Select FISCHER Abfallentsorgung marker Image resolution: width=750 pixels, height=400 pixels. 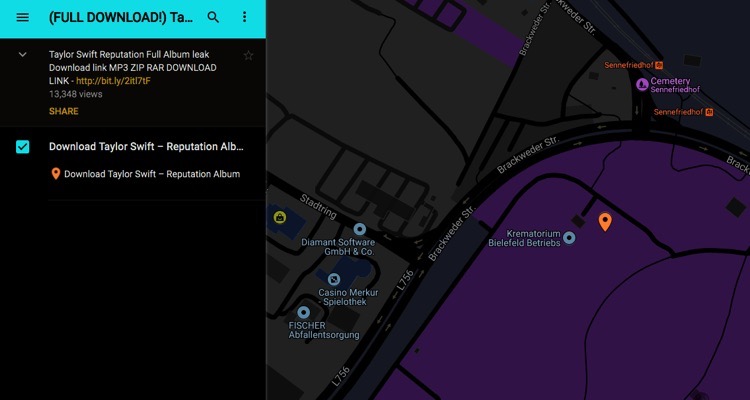coord(303,312)
